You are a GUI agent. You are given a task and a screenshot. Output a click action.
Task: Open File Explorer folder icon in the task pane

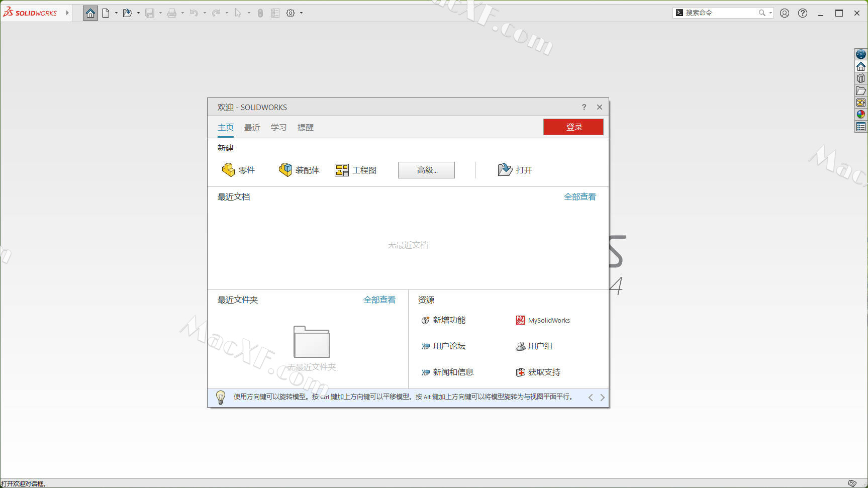[x=861, y=91]
